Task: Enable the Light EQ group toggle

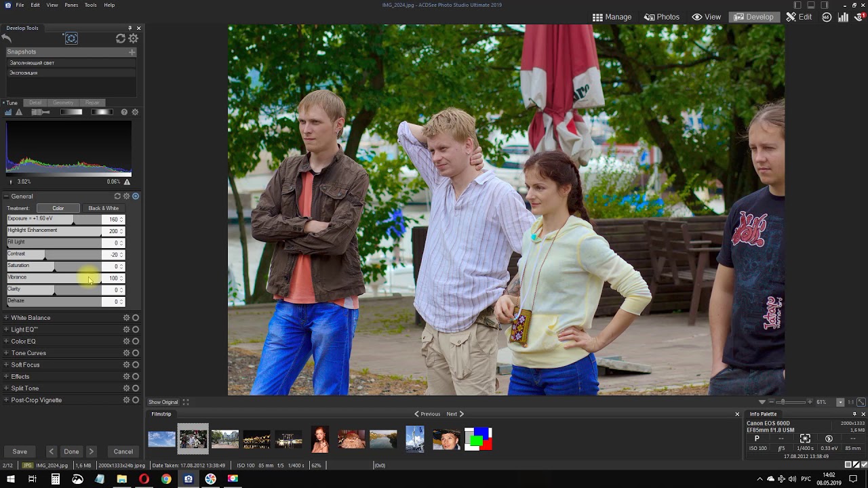Action: click(x=136, y=329)
